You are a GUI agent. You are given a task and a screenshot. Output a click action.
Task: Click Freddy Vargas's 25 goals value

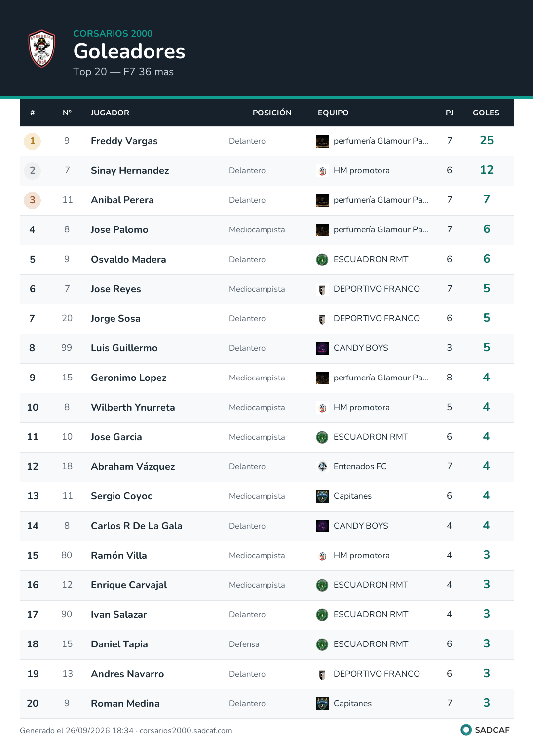pyautogui.click(x=487, y=141)
